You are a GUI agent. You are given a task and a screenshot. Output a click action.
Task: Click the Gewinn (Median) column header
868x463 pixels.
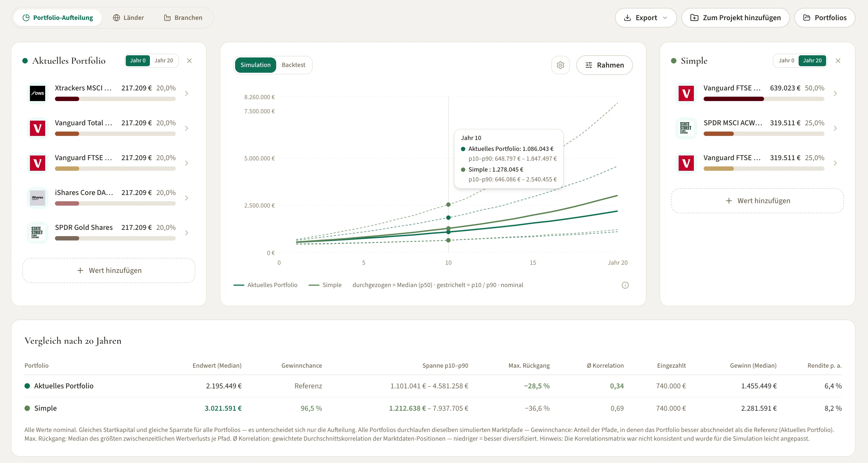[753, 365]
